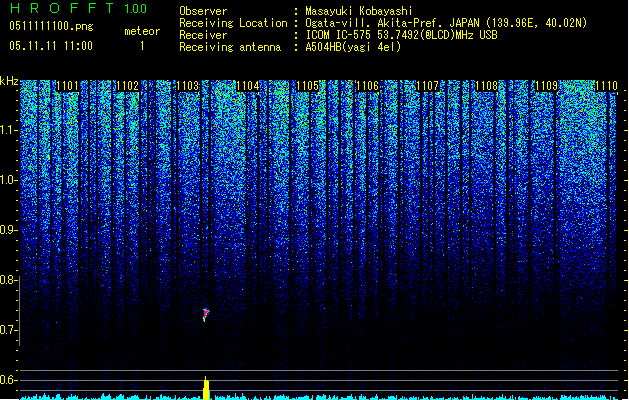The height and width of the screenshot is (400, 629).
Task: Click the 'meteor' count label
Action: point(142,31)
